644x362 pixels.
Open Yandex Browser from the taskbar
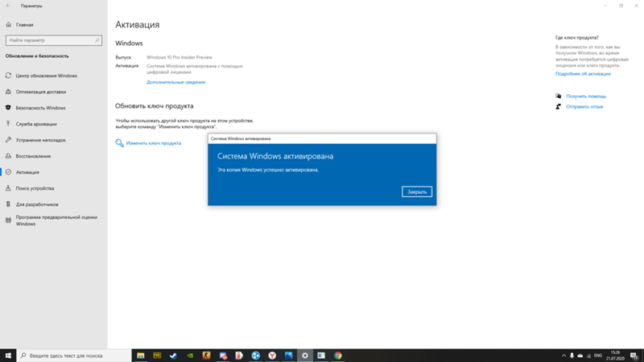[272, 356]
